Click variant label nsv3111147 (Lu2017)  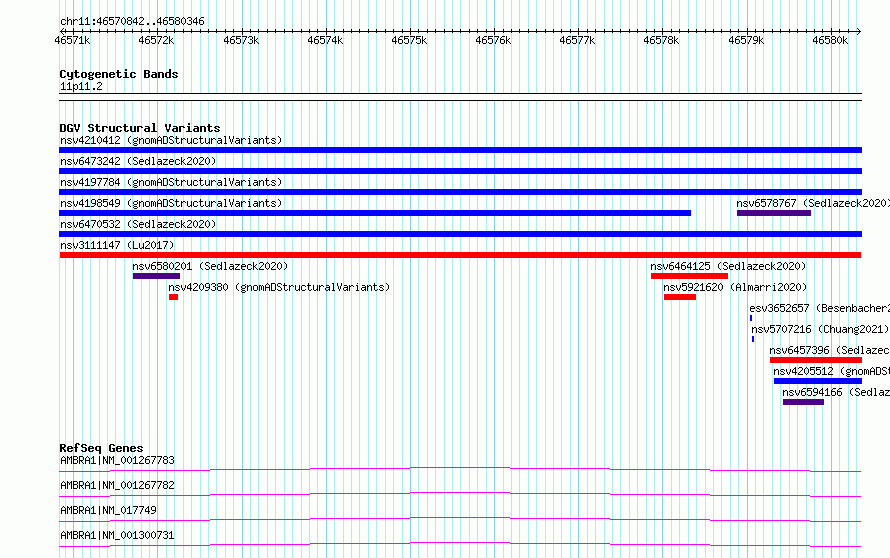pyautogui.click(x=117, y=245)
